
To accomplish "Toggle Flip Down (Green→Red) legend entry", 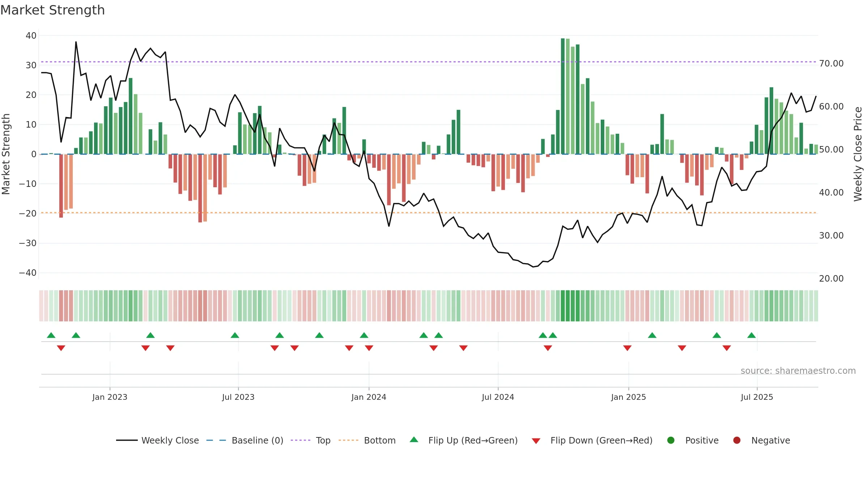I will [x=592, y=440].
